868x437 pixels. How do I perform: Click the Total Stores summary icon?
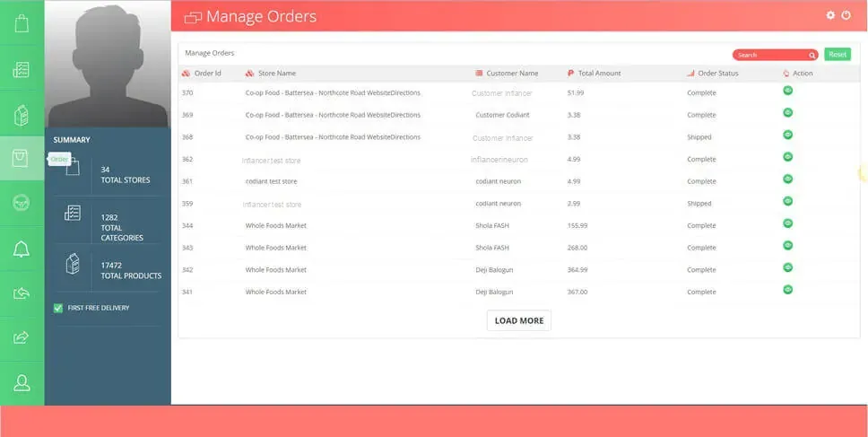73,167
